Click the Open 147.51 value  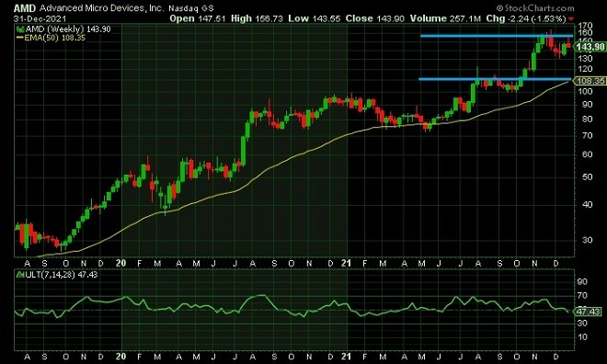coord(198,18)
